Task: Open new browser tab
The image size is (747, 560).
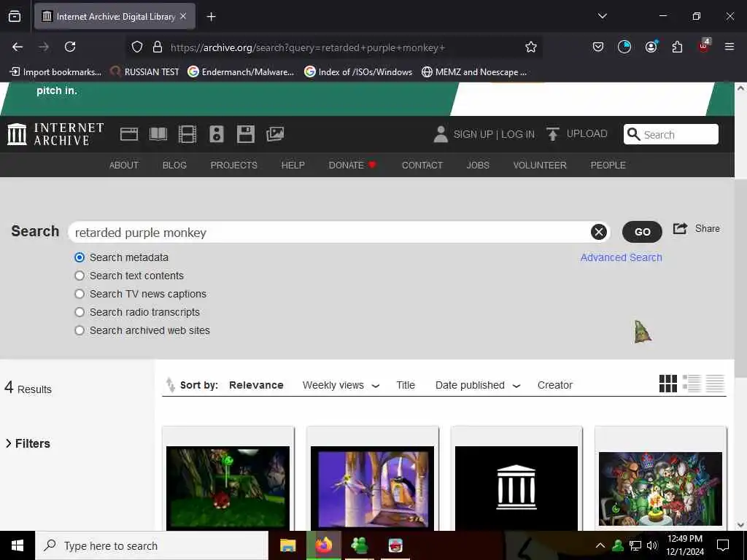Action: pyautogui.click(x=211, y=17)
